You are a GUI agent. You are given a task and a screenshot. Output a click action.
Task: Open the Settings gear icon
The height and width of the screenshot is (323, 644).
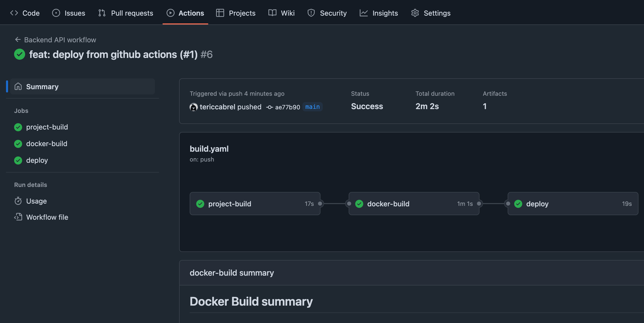[415, 13]
